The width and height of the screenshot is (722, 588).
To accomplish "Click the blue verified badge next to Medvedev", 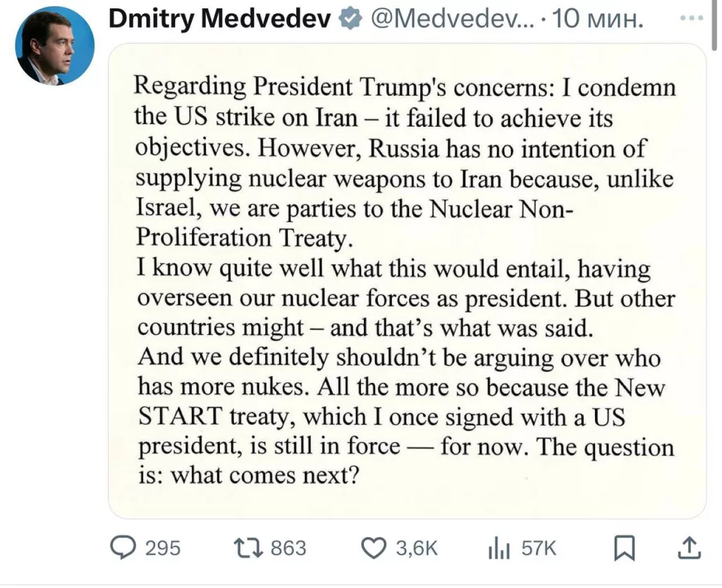I will coord(348,18).
